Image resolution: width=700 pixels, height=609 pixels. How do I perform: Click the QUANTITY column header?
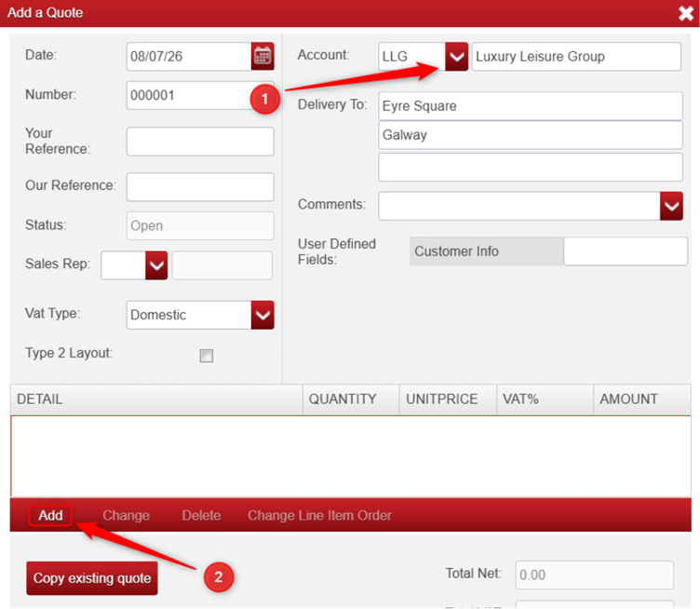tap(351, 399)
